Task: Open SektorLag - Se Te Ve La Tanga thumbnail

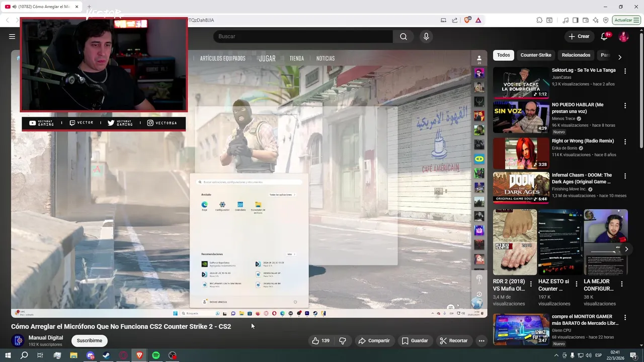Action: [521, 82]
